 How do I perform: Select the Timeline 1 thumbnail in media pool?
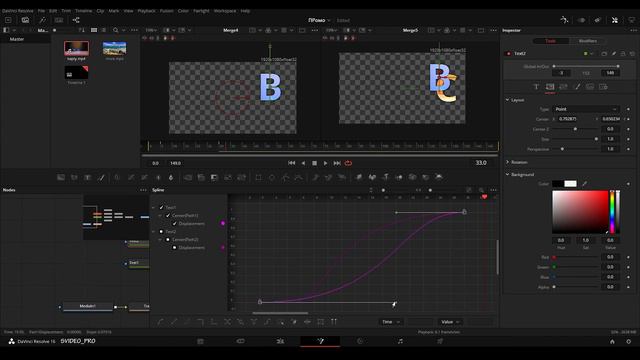(x=76, y=73)
